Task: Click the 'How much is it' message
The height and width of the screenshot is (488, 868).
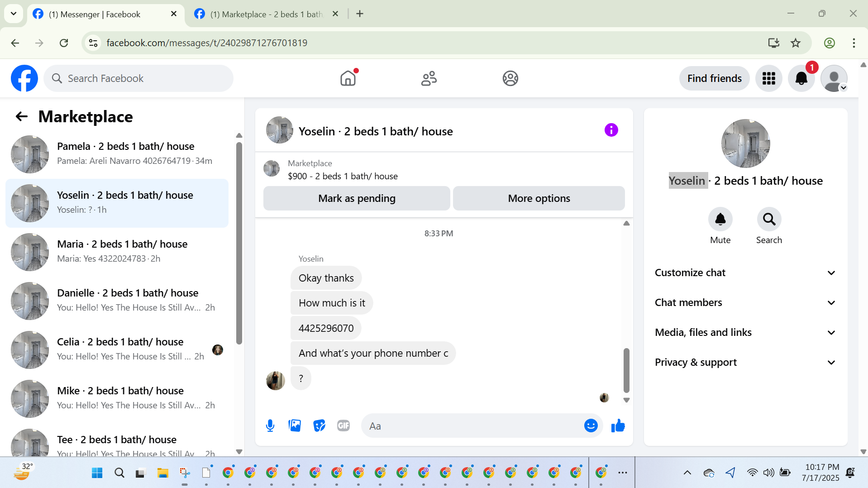Action: (x=332, y=303)
